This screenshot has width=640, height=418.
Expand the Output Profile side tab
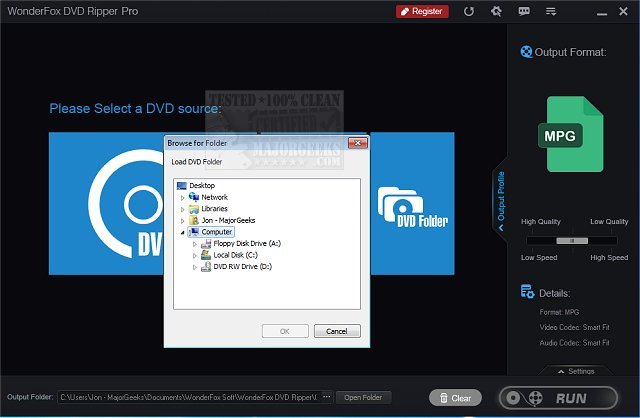pyautogui.click(x=500, y=200)
